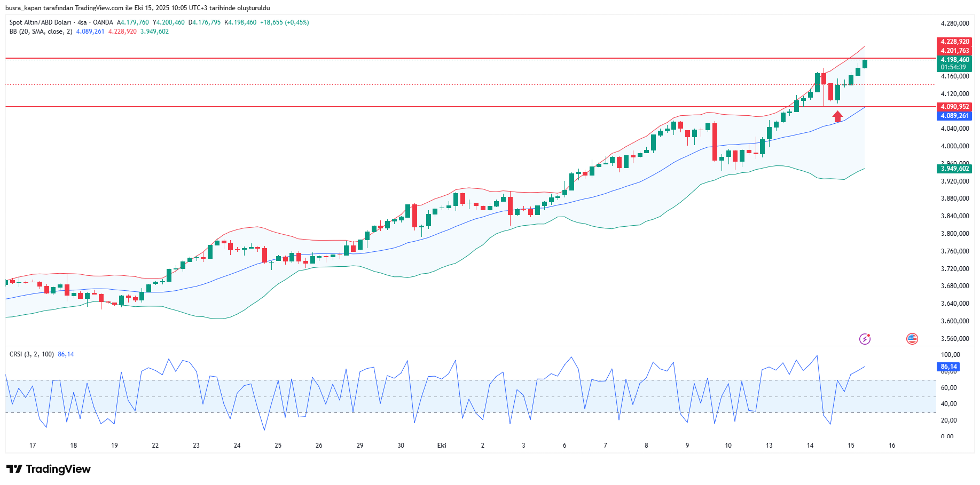
Task: Click the red 4.228,920 upper band price label
Action: point(955,42)
